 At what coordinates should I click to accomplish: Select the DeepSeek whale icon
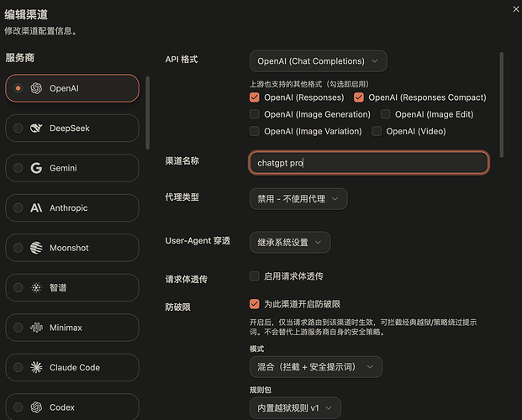(x=36, y=129)
